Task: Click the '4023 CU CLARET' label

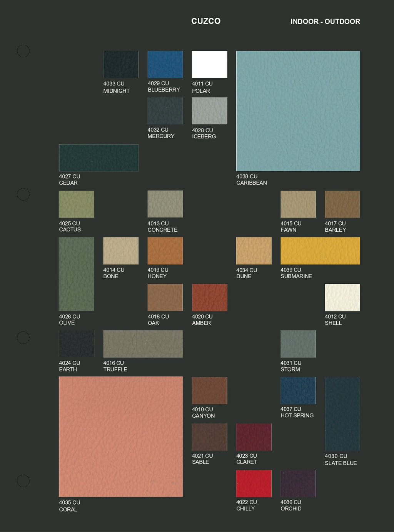Action: point(247,459)
